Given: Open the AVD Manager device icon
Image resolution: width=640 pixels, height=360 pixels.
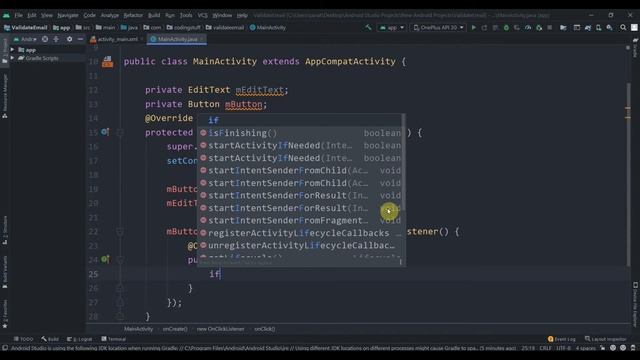Looking at the screenshot, I should pos(598,27).
